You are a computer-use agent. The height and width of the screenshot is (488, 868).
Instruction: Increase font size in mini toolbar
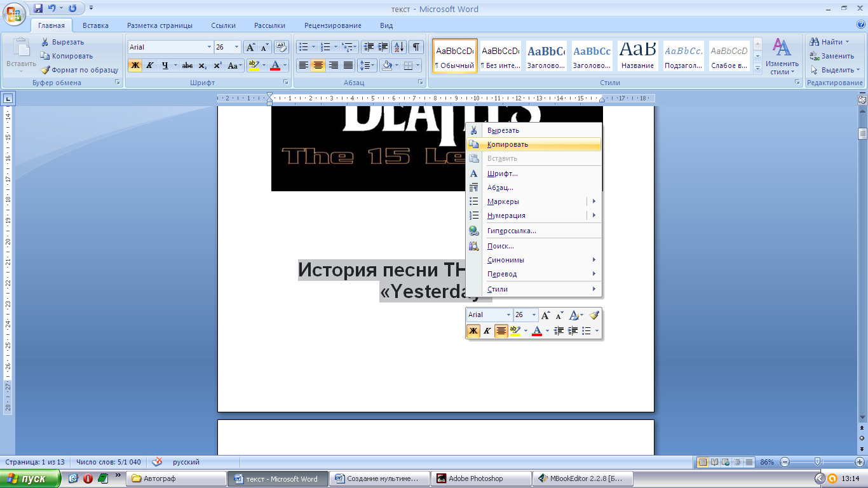545,315
